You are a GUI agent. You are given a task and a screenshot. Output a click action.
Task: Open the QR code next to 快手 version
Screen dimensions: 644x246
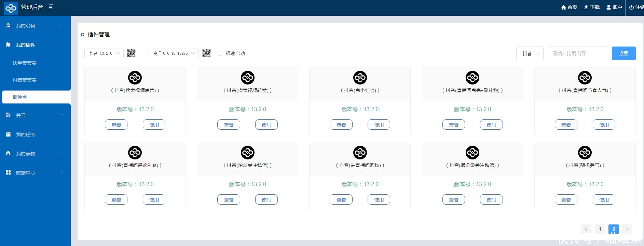pyautogui.click(x=206, y=53)
